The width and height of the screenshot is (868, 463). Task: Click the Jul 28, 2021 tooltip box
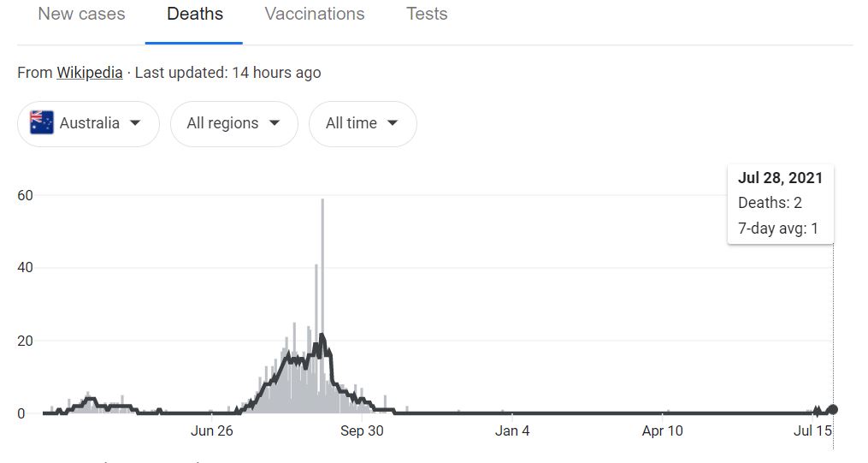780,204
